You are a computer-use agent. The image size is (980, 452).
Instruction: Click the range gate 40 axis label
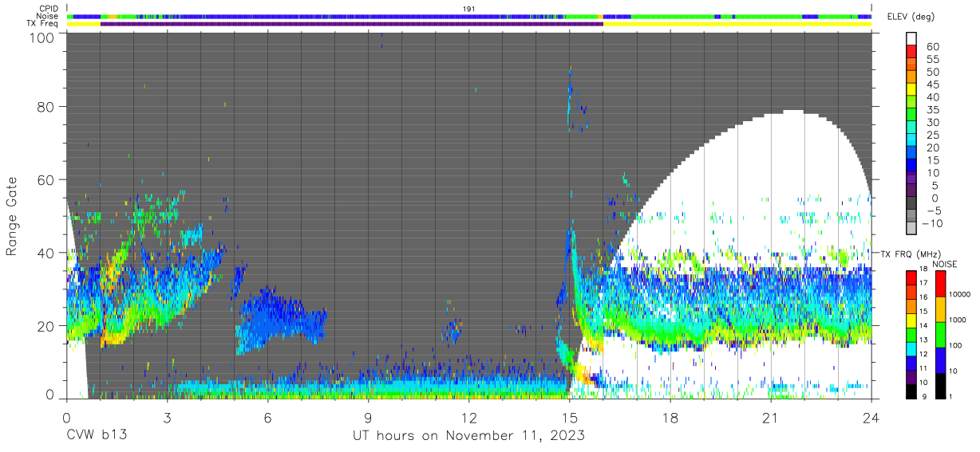46,253
